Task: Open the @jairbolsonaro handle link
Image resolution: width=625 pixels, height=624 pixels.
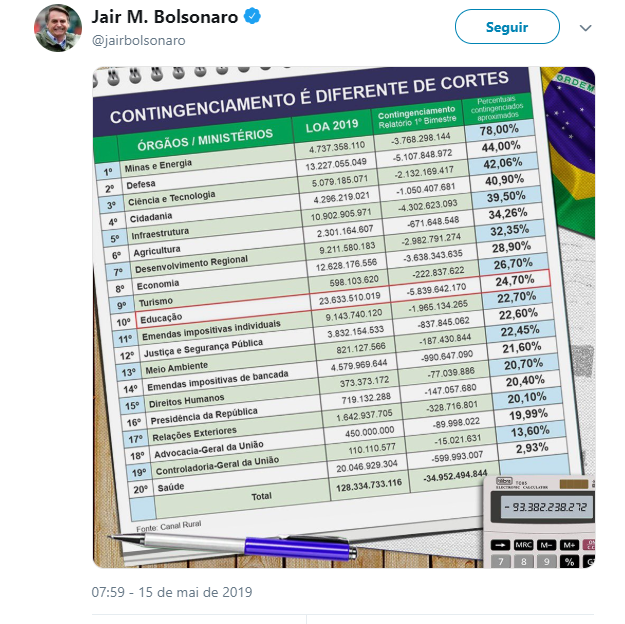Action: (x=138, y=38)
